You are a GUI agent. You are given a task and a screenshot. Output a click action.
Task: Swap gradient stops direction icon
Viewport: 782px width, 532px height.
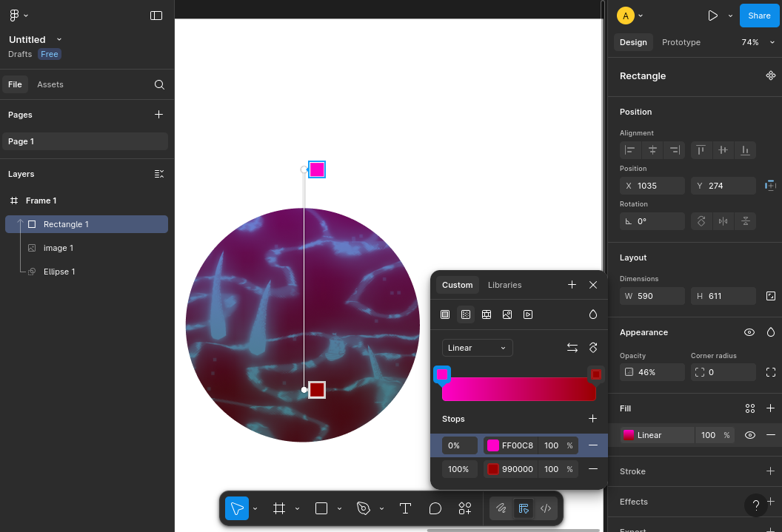click(572, 348)
